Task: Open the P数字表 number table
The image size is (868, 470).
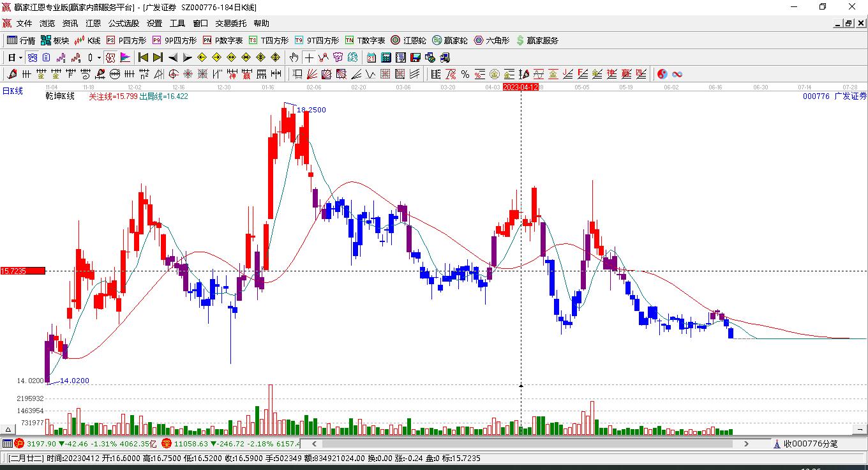Action: (x=223, y=40)
